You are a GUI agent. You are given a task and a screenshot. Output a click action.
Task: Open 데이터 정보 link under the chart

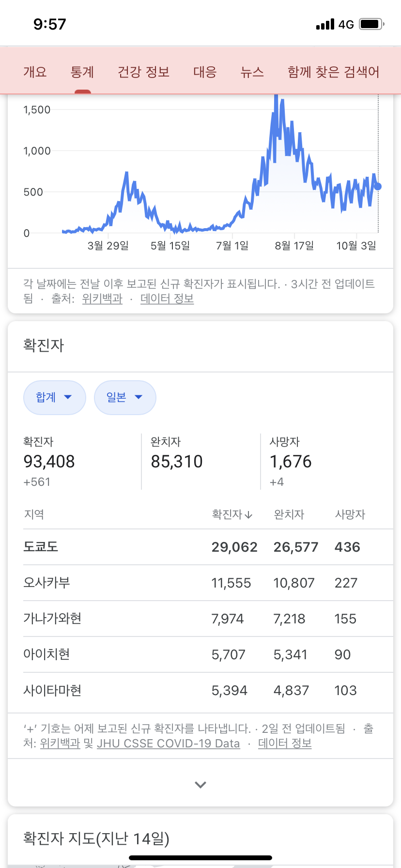pos(167,299)
